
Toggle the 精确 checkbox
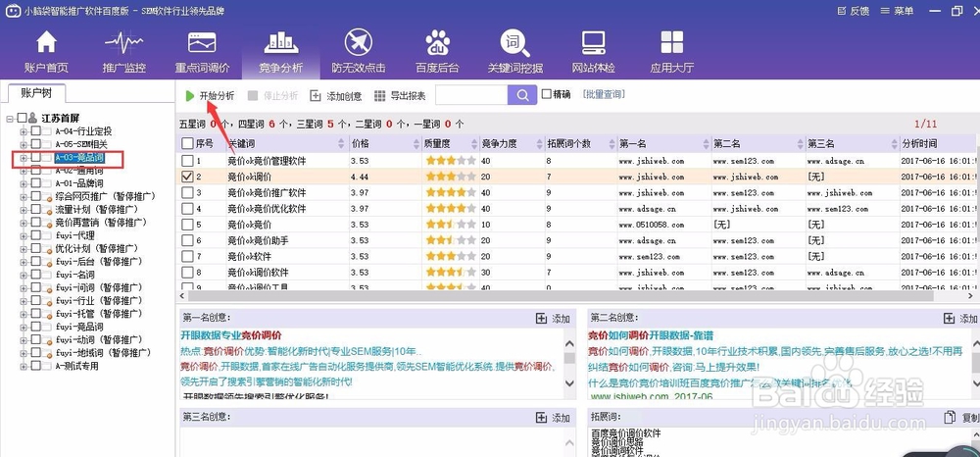pos(546,94)
